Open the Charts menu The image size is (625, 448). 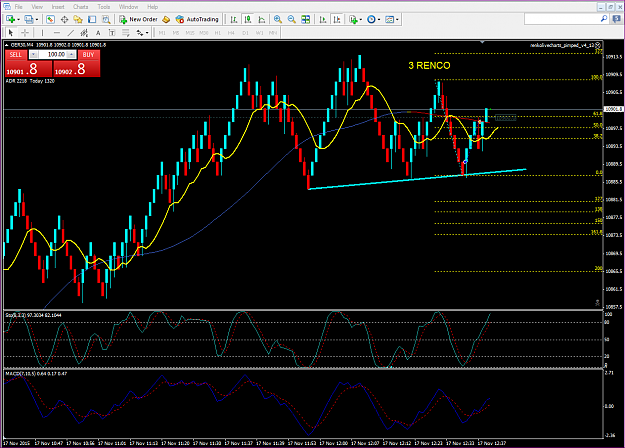[81, 7]
